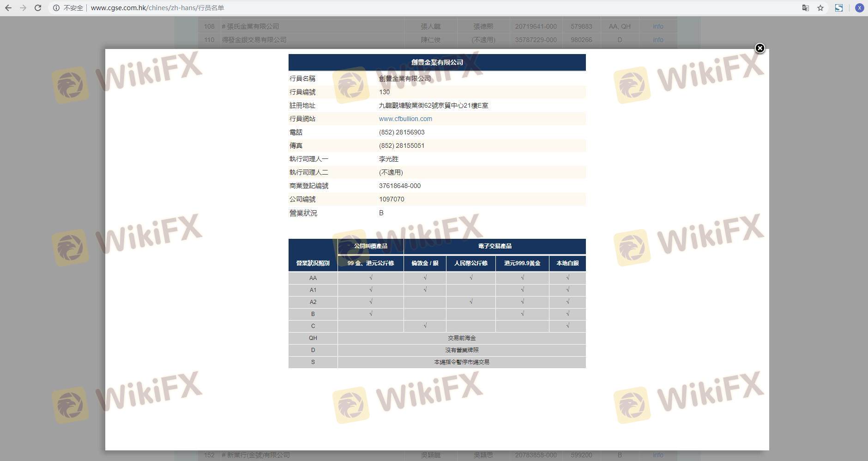
Task: Select executive manager name 李光胜
Action: tap(389, 159)
